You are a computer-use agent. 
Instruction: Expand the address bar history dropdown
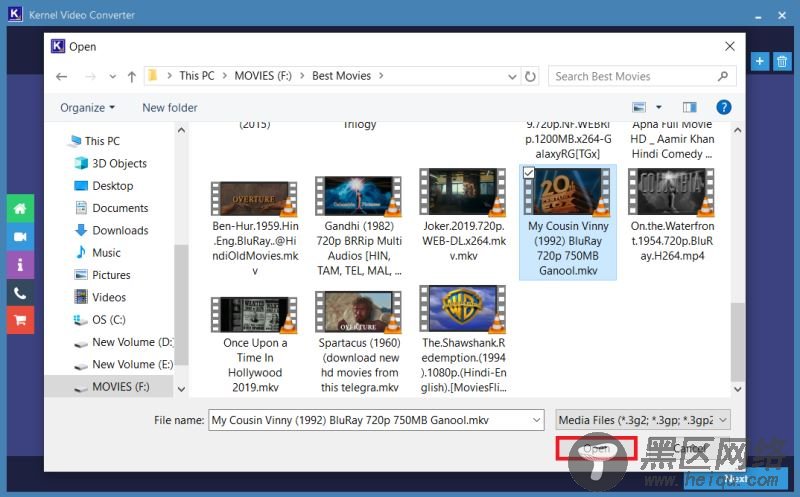pos(512,77)
